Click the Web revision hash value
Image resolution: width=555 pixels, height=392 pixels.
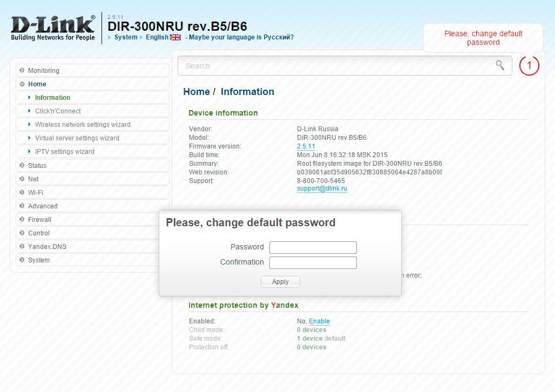coord(369,172)
